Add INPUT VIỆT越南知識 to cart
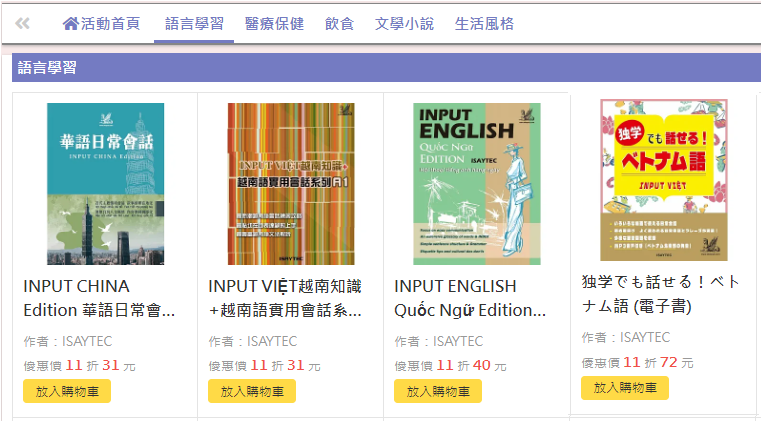The height and width of the screenshot is (421, 761). coord(252,391)
